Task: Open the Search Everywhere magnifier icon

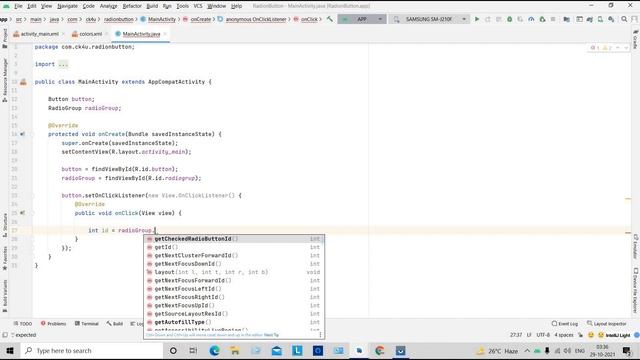Action: tap(624, 19)
